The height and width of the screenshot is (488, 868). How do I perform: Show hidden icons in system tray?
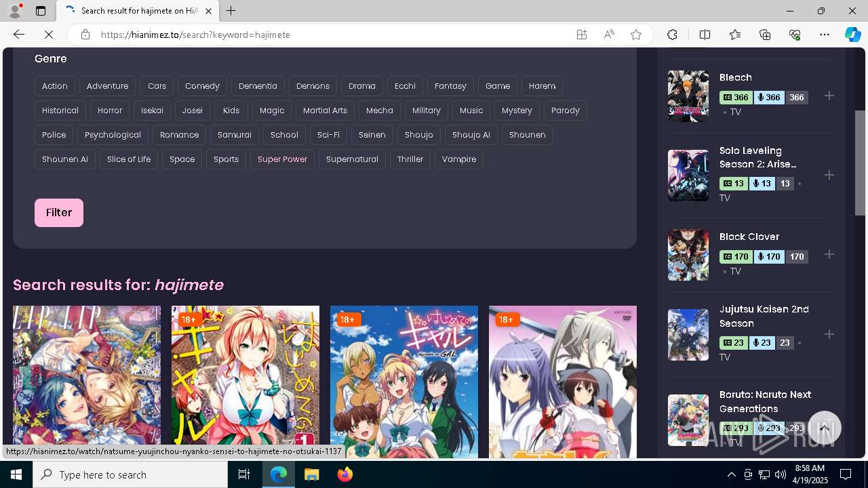(731, 474)
